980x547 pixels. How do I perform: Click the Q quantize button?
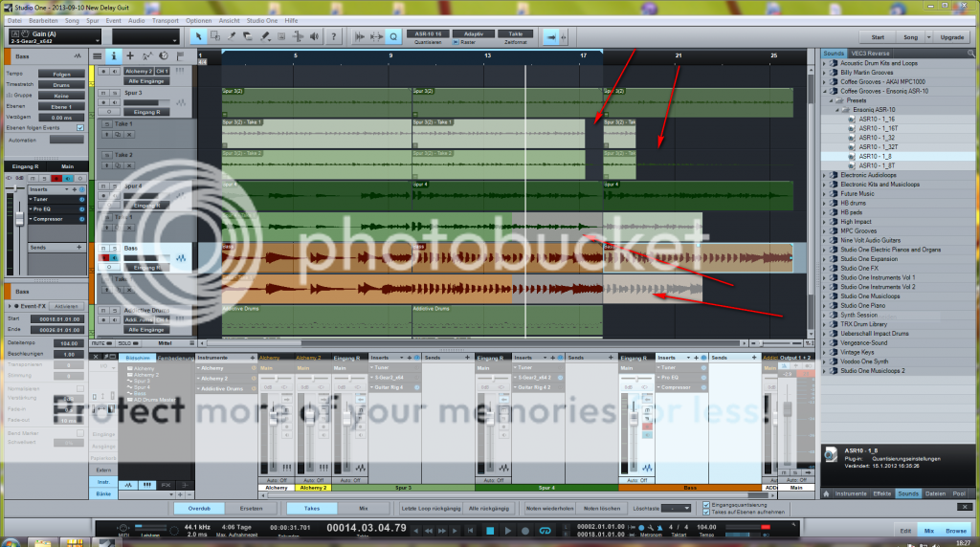pos(393,37)
